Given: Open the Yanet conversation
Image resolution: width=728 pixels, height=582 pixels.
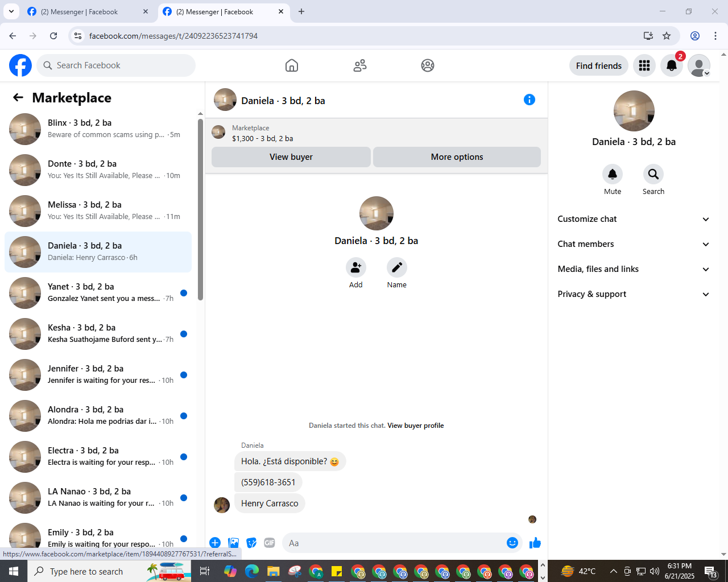Looking at the screenshot, I should [98, 293].
